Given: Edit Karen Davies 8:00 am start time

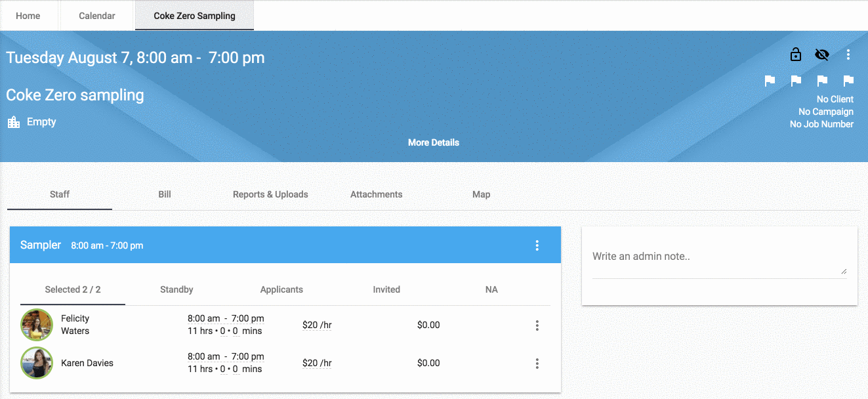Looking at the screenshot, I should pos(204,356).
